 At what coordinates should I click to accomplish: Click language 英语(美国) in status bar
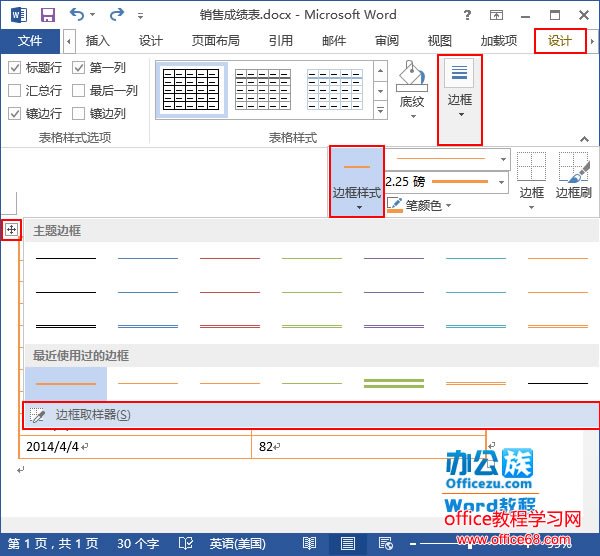tap(237, 543)
